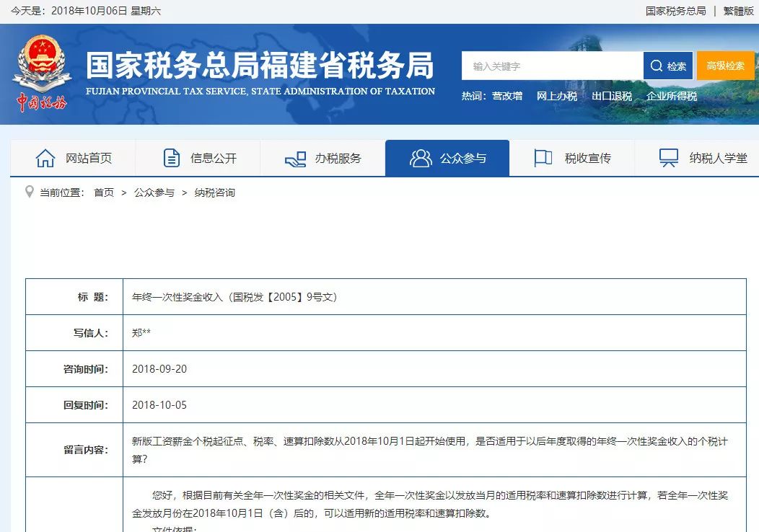The width and height of the screenshot is (759, 532).
Task: Click the house icon for 网站首页
Action: point(45,158)
